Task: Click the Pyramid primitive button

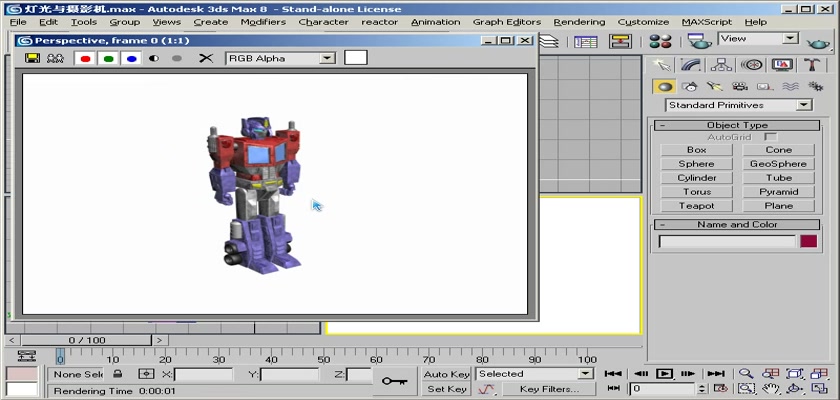Action: click(778, 192)
